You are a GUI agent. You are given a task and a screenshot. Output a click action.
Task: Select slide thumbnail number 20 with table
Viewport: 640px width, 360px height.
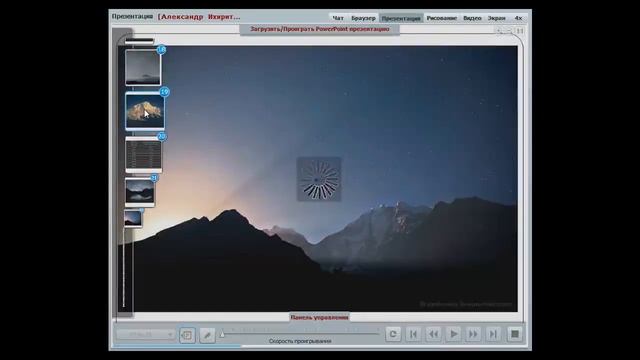(144, 155)
